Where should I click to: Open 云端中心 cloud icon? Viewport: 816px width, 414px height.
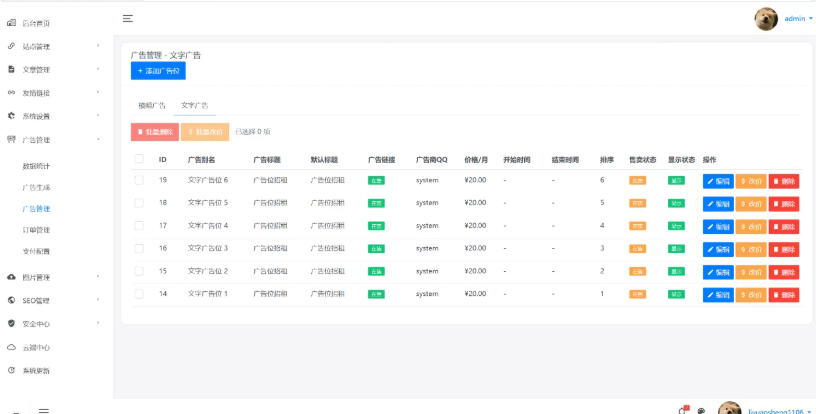pos(11,347)
